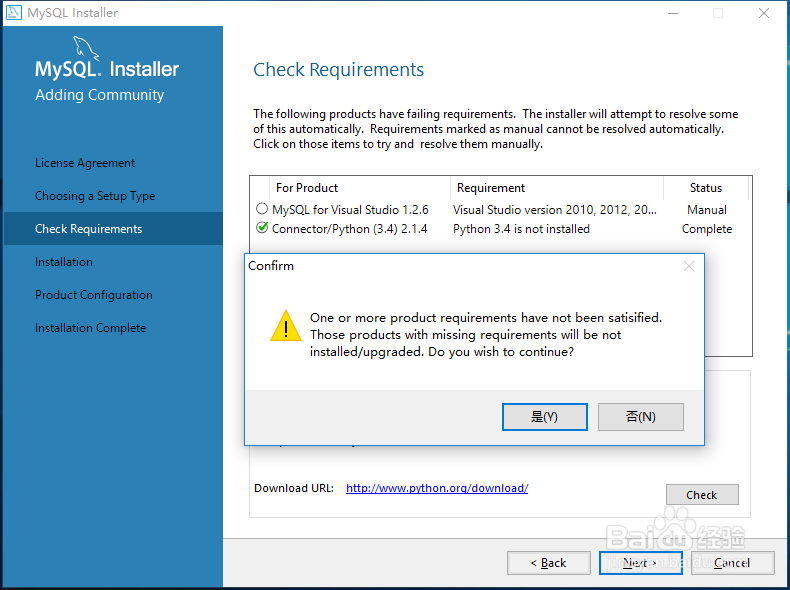
Task: Click the MySQL for Visual Studio 1.2.6 product name
Action: pyautogui.click(x=350, y=210)
